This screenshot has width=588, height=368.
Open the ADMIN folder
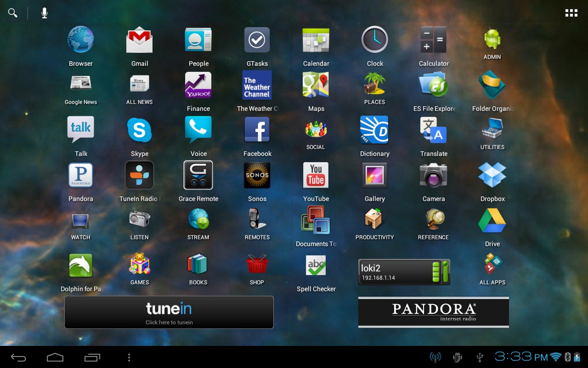[x=492, y=39]
